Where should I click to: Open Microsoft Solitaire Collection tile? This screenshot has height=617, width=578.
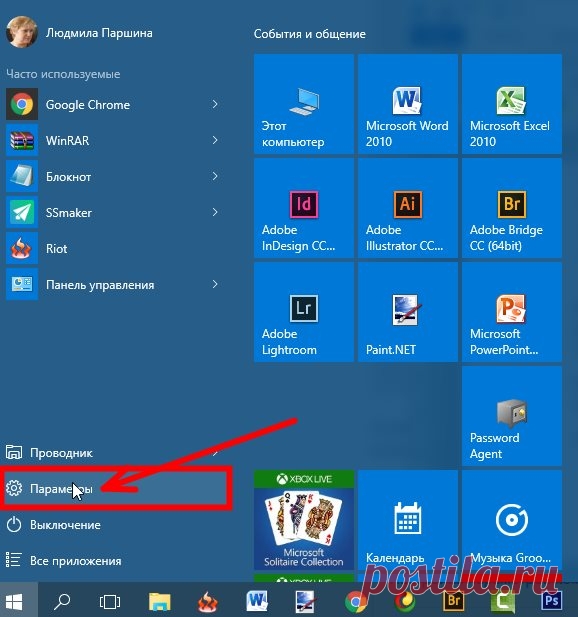tap(304, 520)
